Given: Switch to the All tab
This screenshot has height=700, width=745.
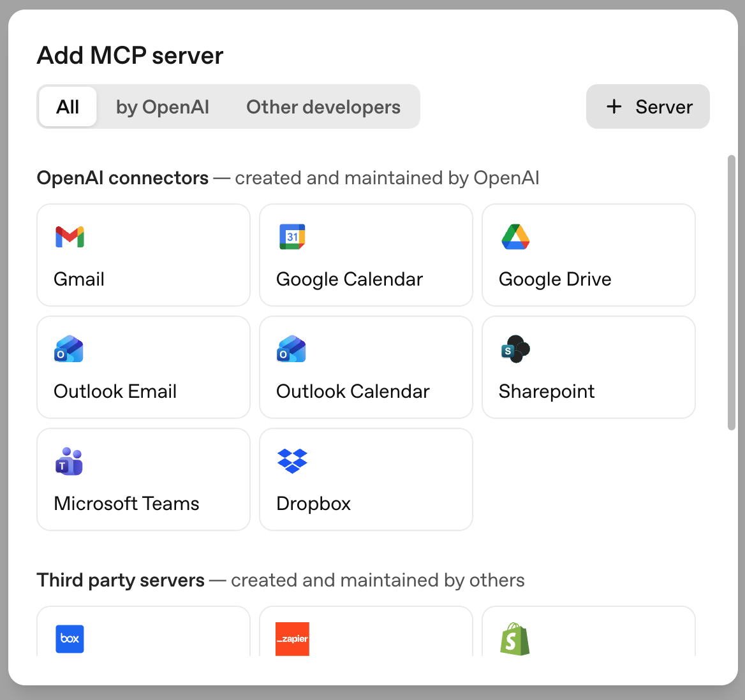Looking at the screenshot, I should [68, 106].
